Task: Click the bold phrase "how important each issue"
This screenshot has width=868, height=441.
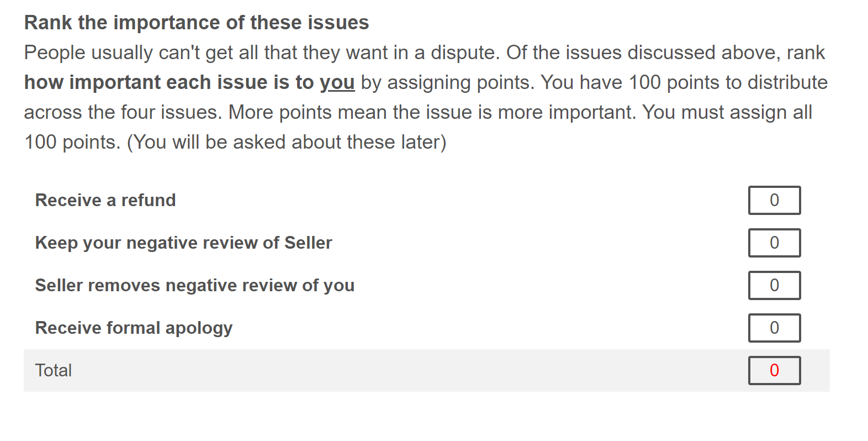Action: [x=146, y=82]
